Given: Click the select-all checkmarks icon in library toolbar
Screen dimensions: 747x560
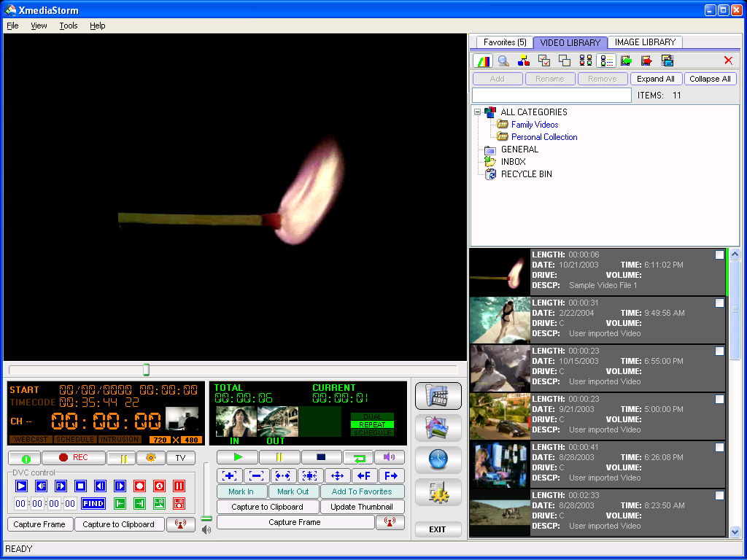Looking at the screenshot, I should coord(544,61).
